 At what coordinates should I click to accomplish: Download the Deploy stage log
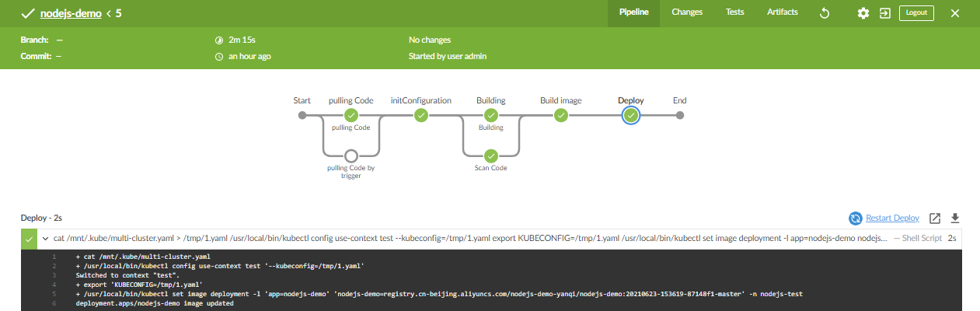point(956,218)
